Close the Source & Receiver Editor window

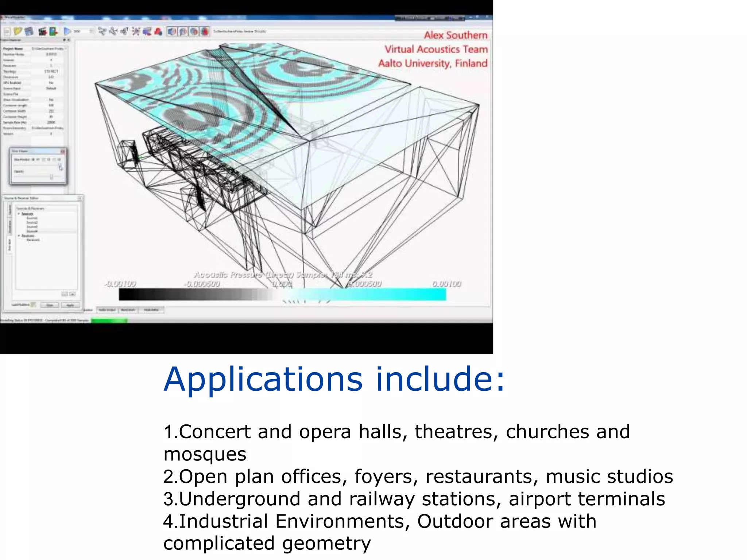coord(80,198)
